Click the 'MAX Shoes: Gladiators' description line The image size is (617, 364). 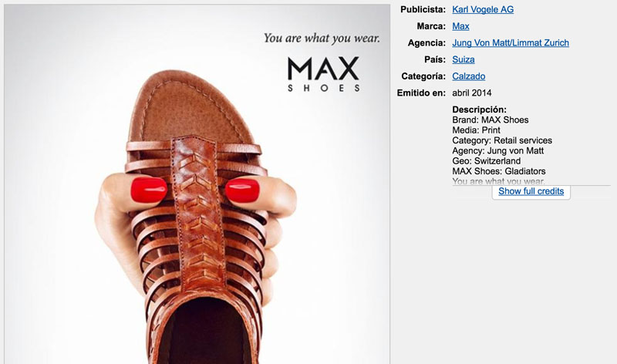[x=498, y=171]
